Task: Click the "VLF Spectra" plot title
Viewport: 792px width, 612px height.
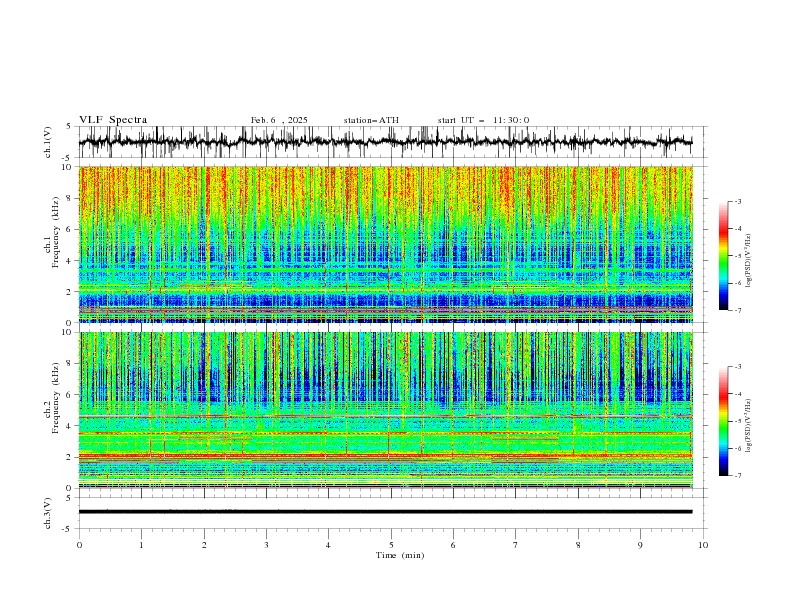Action: pyautogui.click(x=113, y=120)
